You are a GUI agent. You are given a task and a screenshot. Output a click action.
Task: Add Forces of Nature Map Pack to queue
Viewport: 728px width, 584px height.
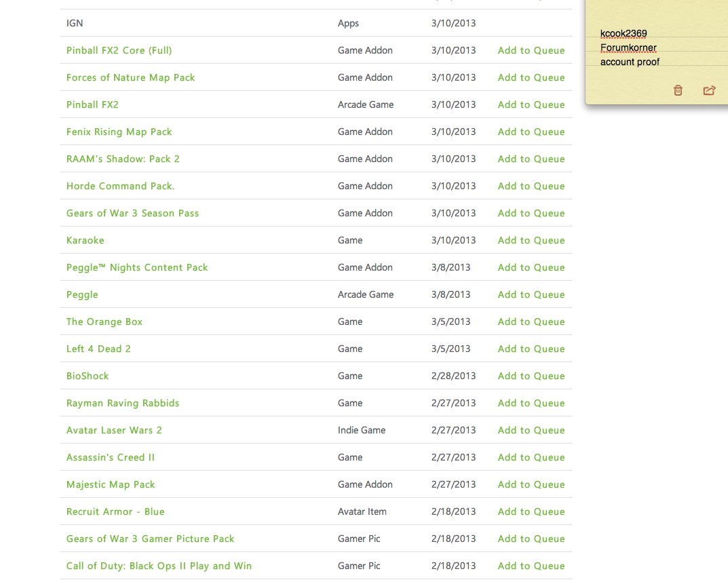(x=531, y=77)
